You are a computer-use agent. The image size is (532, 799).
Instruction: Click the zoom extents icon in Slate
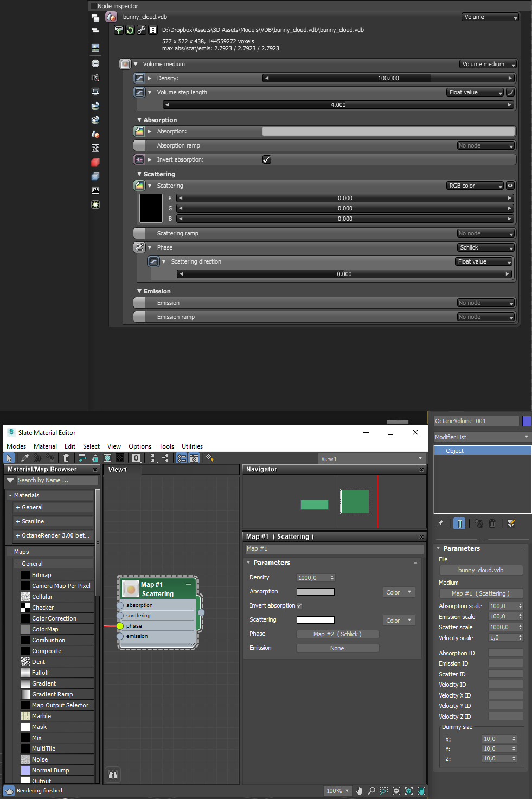(396, 791)
